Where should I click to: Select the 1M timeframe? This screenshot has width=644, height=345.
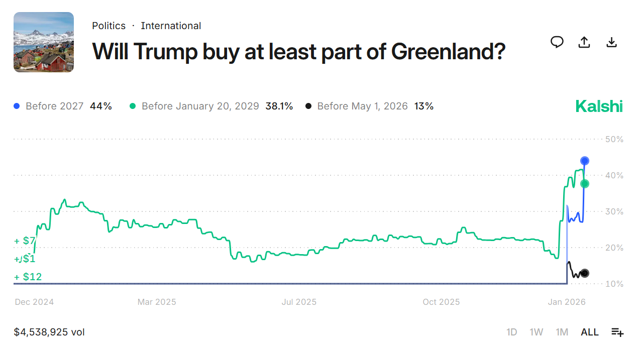click(x=562, y=332)
